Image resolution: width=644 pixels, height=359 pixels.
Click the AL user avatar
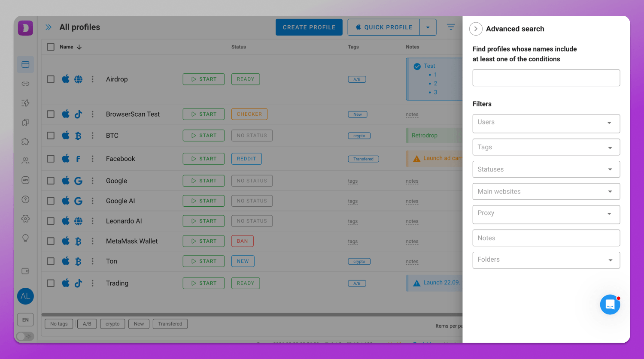[x=25, y=296]
